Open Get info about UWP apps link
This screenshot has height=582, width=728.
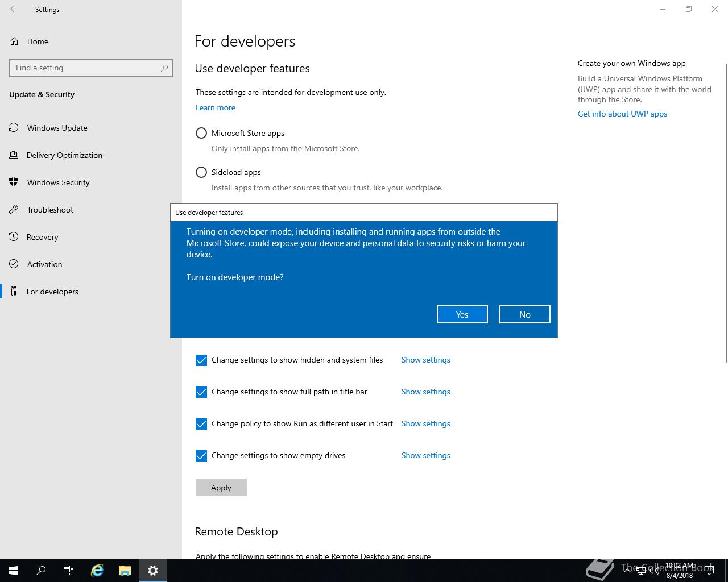622,114
